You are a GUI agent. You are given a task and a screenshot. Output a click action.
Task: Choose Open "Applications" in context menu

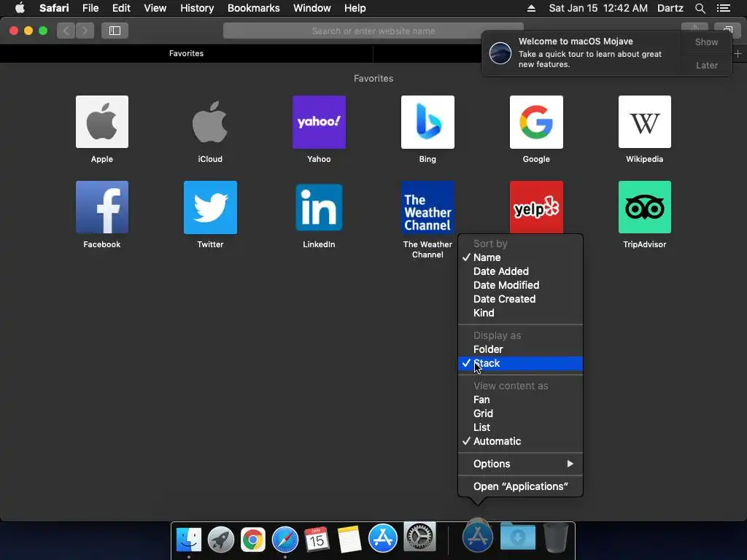[x=520, y=486]
